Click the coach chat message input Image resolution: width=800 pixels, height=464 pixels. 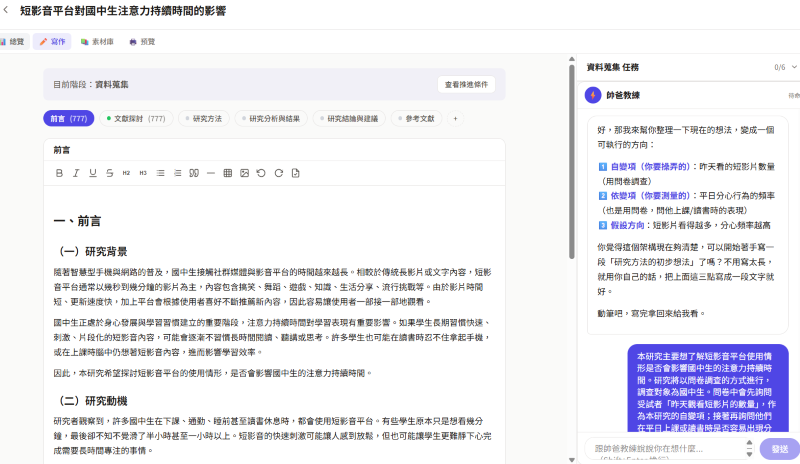coord(665,449)
